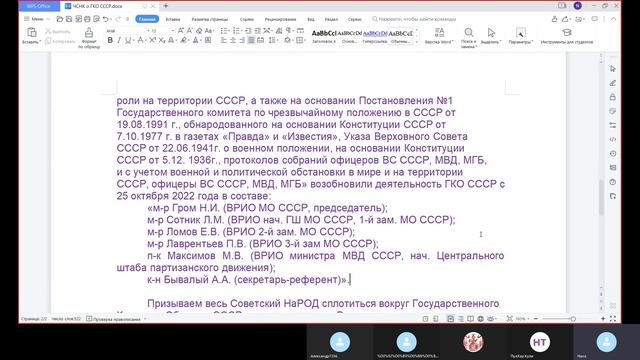Viewport: 640px width, 360px height.
Task: Toggle bold formatting in the ribbon
Action: pos(110,40)
